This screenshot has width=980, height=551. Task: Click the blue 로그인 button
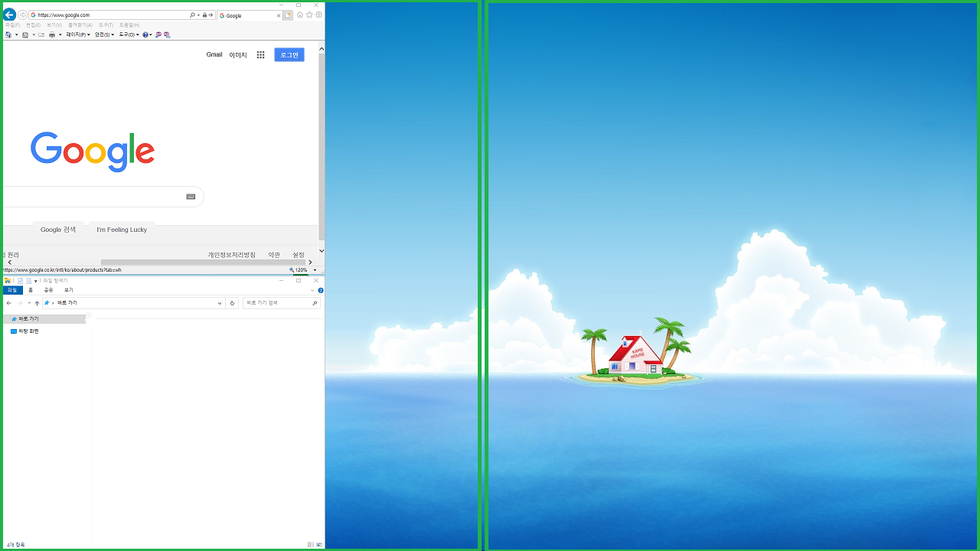click(289, 55)
